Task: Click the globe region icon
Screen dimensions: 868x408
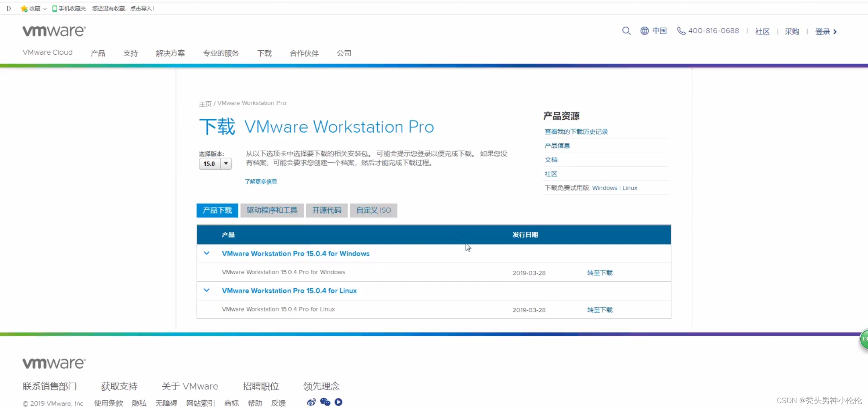Action: [645, 31]
